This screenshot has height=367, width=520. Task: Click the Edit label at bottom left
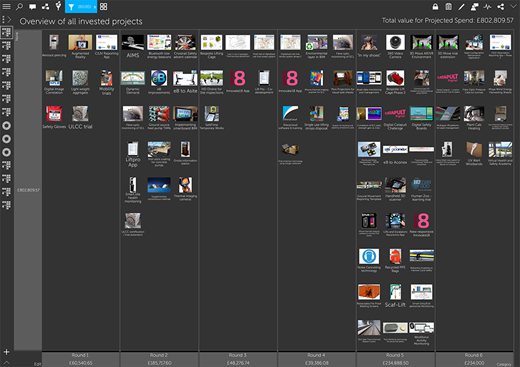[37, 364]
